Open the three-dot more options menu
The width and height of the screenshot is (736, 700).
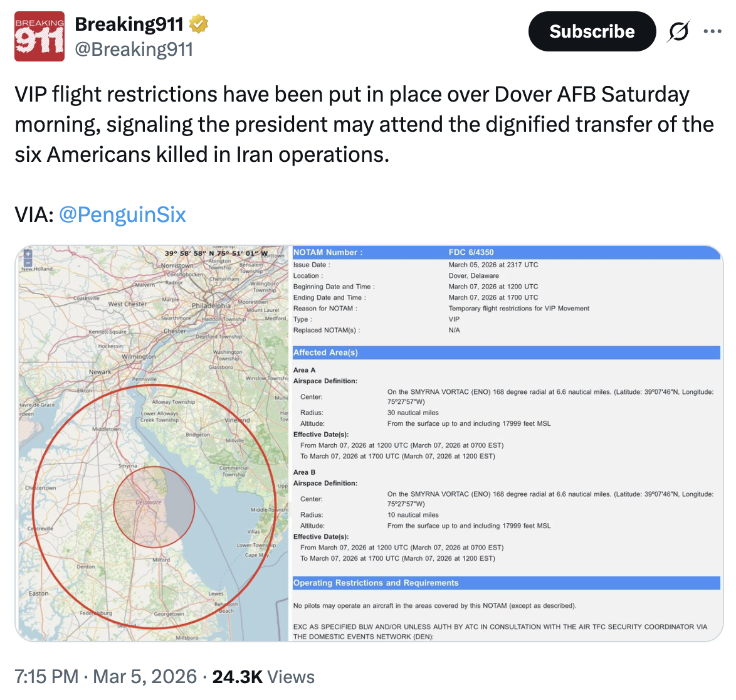tap(712, 31)
